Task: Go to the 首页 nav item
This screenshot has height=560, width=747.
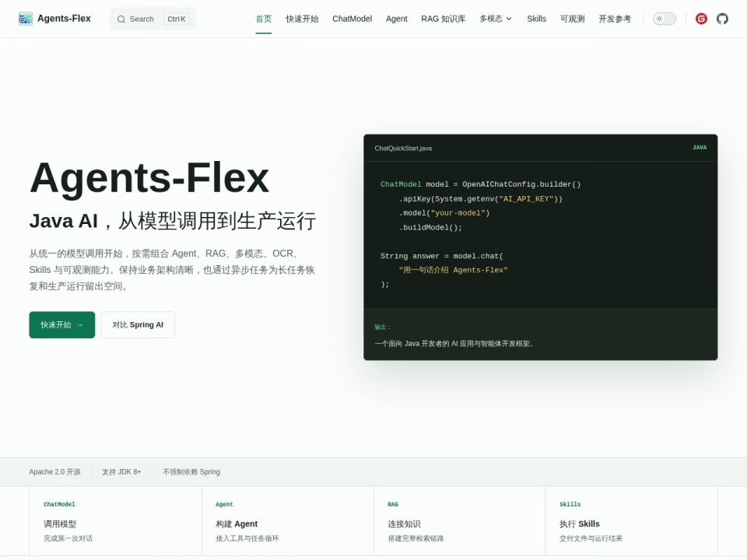Action: (264, 19)
